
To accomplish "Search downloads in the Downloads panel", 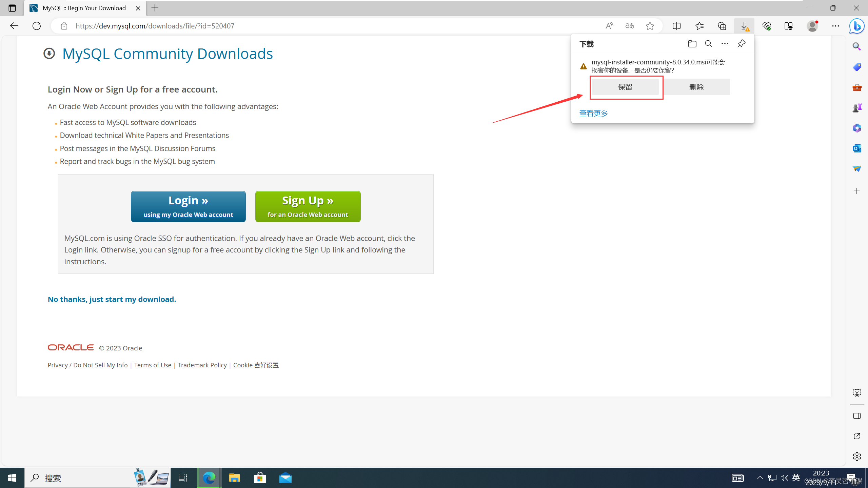I will point(708,44).
